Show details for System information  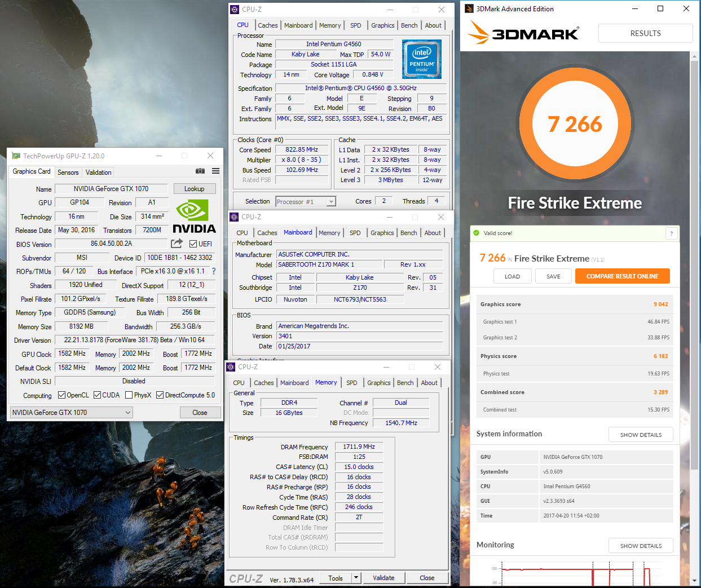tap(641, 435)
